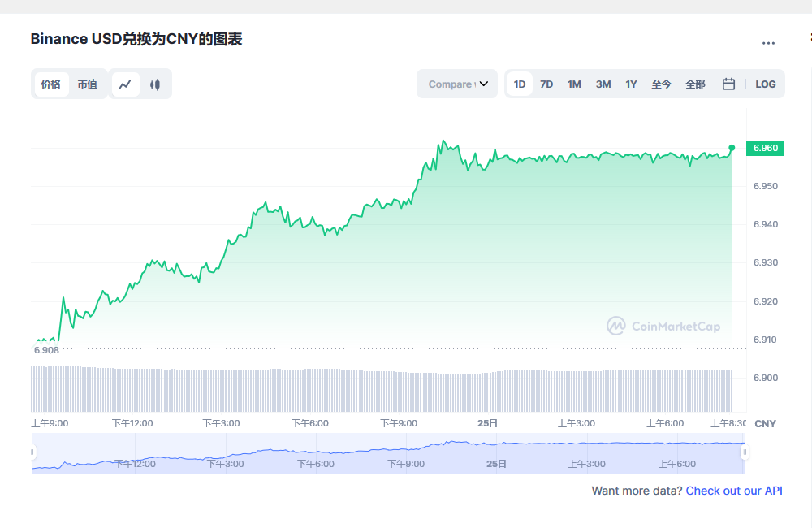The image size is (812, 528).
Task: Click the 上午3:00 label on main time axis
Action: click(577, 423)
